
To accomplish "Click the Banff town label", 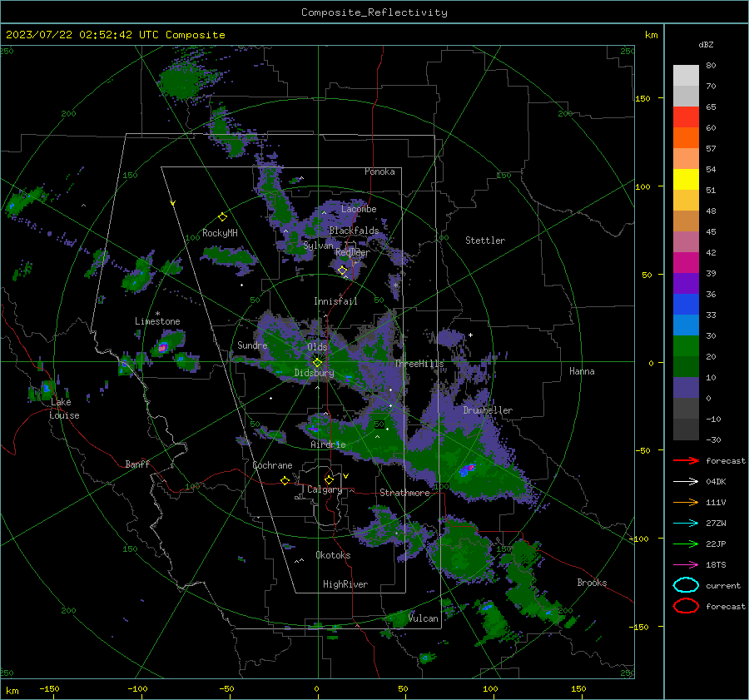I will click(137, 464).
